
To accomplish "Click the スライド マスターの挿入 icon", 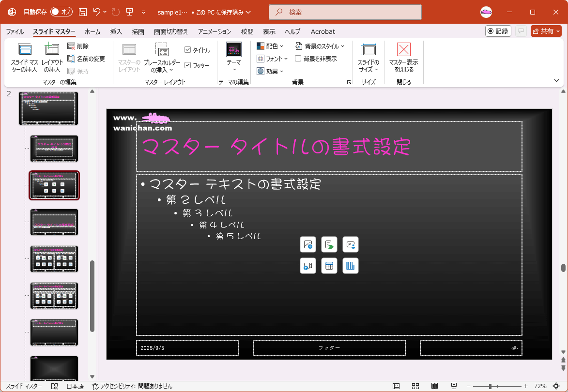I will click(24, 49).
